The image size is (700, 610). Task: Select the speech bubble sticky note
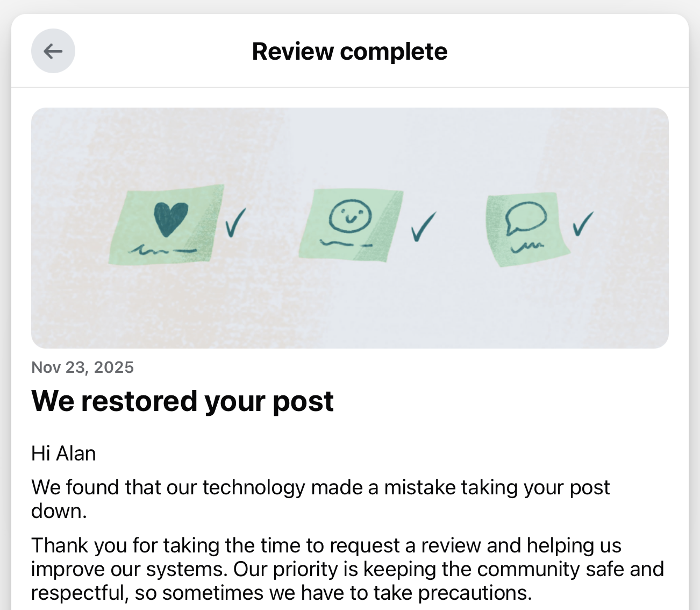pos(527,226)
